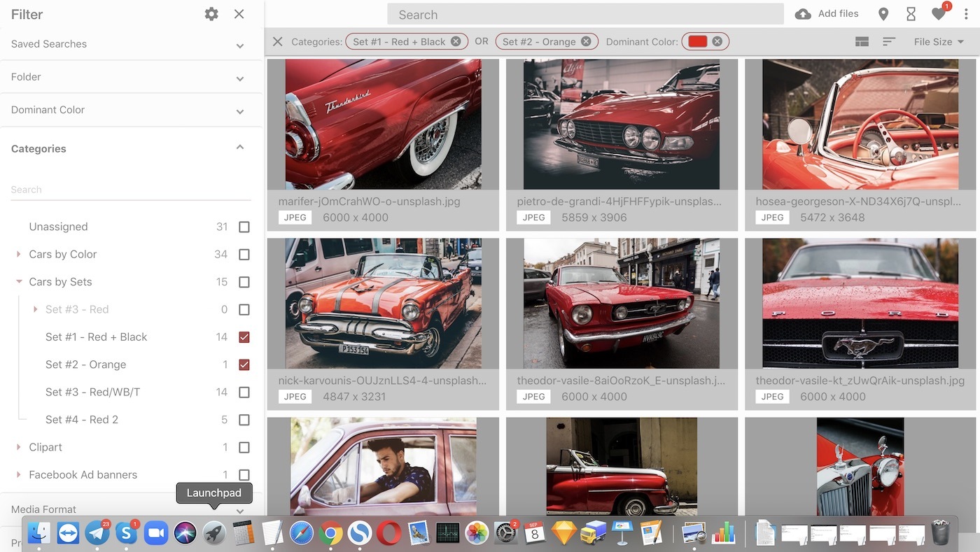Open favorites heart icon with badge

[x=939, y=14]
